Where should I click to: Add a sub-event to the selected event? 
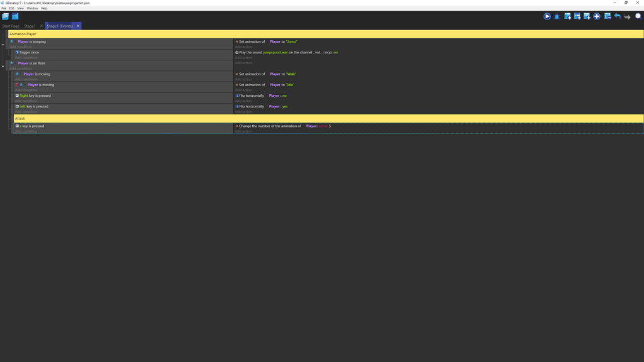click(x=577, y=16)
